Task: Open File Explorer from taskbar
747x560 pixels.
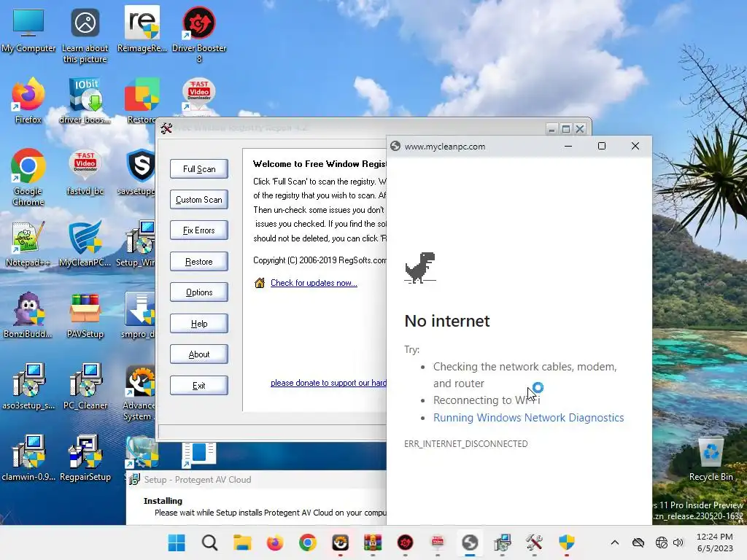Action: [242, 542]
